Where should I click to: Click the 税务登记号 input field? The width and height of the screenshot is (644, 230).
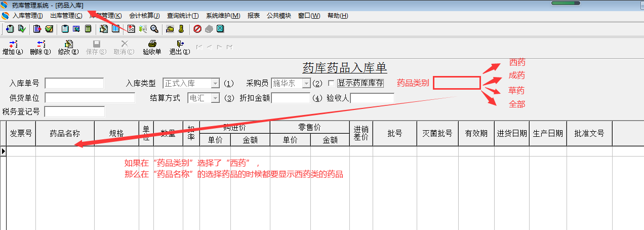(74, 111)
